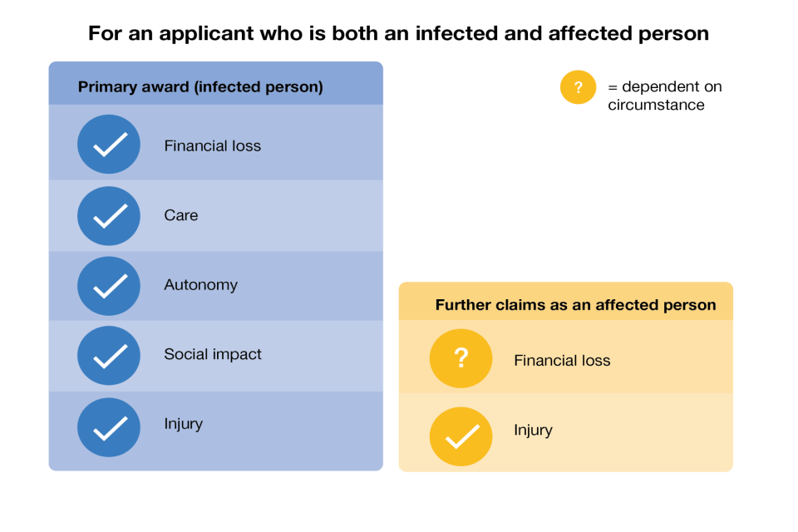This screenshot has width=798, height=532.
Task: Click the blue checkmark in the blue Injury row
Action: [109, 426]
